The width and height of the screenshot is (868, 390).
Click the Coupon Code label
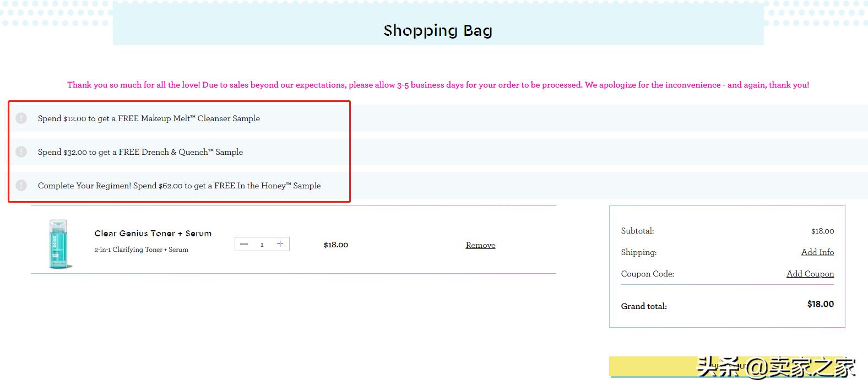(648, 274)
